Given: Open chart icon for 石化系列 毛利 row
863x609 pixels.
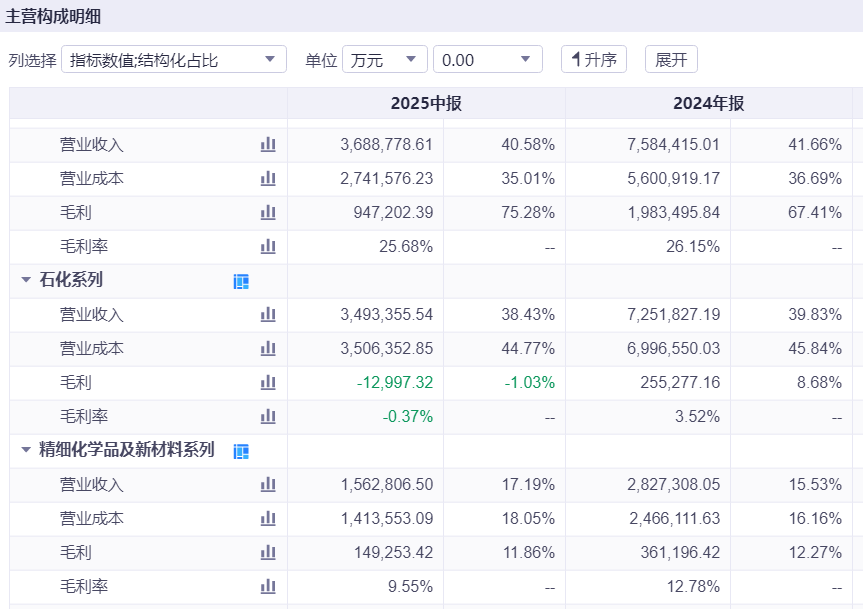Looking at the screenshot, I should coord(268,382).
